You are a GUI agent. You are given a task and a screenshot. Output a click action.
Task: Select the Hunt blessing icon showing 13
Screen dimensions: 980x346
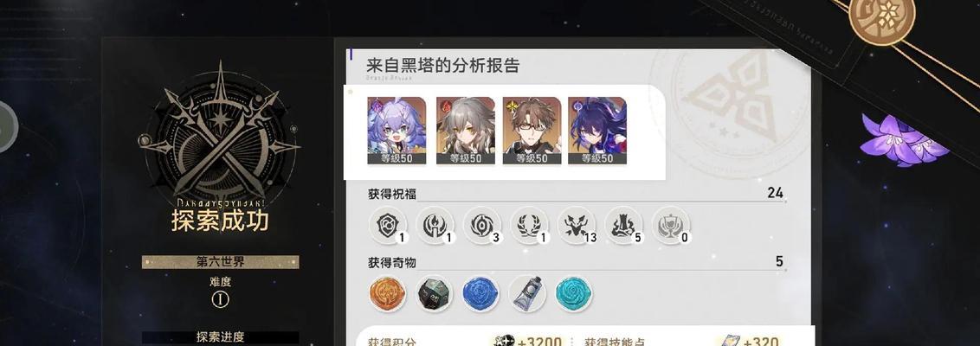577,226
